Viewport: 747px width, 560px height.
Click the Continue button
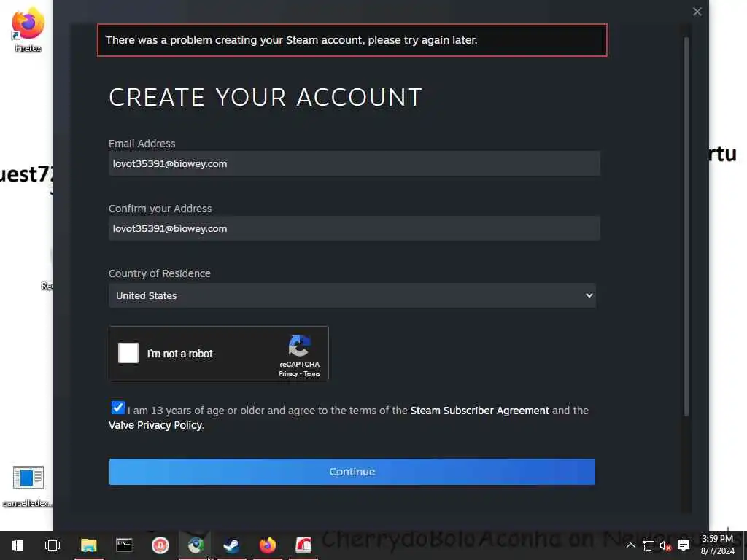[x=352, y=472]
